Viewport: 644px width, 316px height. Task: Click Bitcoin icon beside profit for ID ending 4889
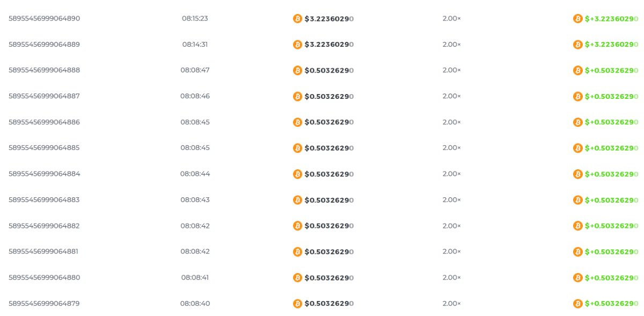(x=577, y=45)
